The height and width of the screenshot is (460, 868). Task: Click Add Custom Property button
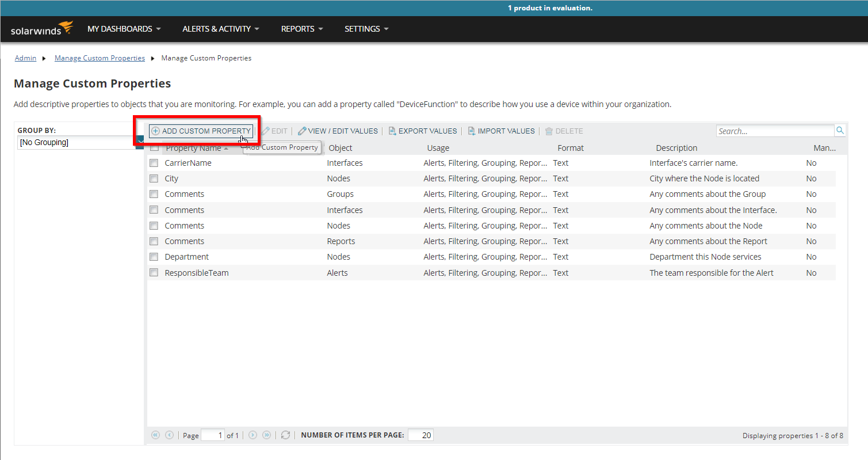201,131
